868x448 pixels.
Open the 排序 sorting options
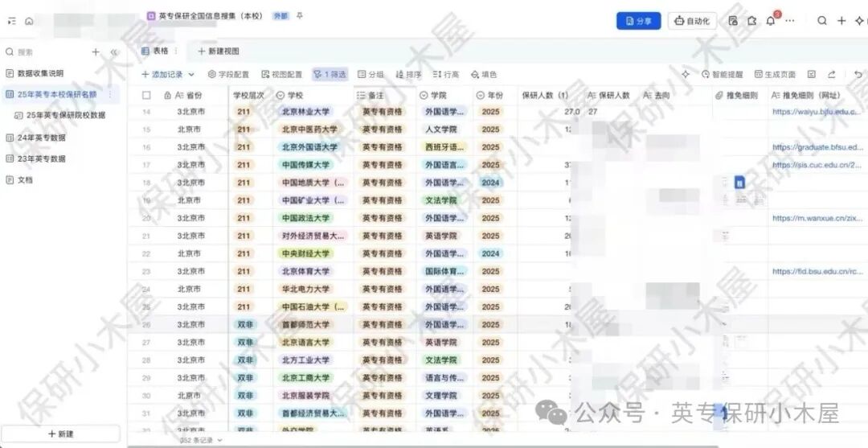408,74
